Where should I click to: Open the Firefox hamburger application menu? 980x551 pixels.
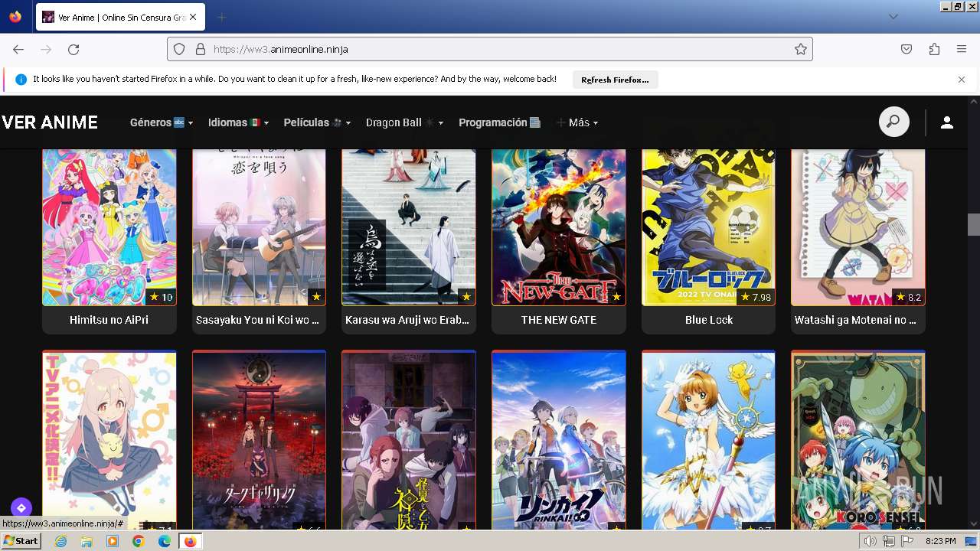[x=962, y=49]
